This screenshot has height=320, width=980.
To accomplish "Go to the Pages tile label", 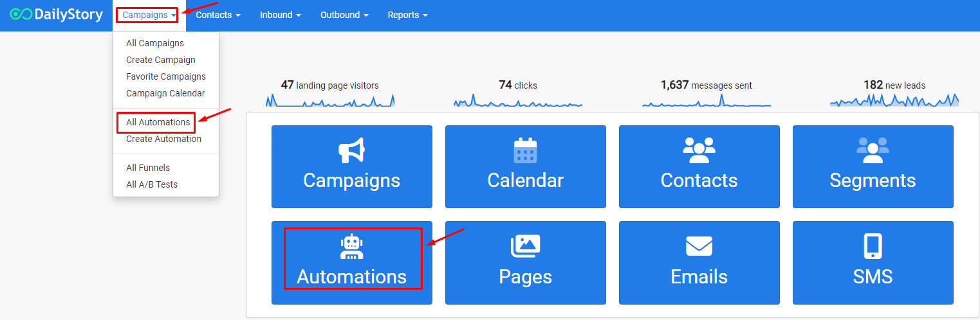I will coord(525,277).
